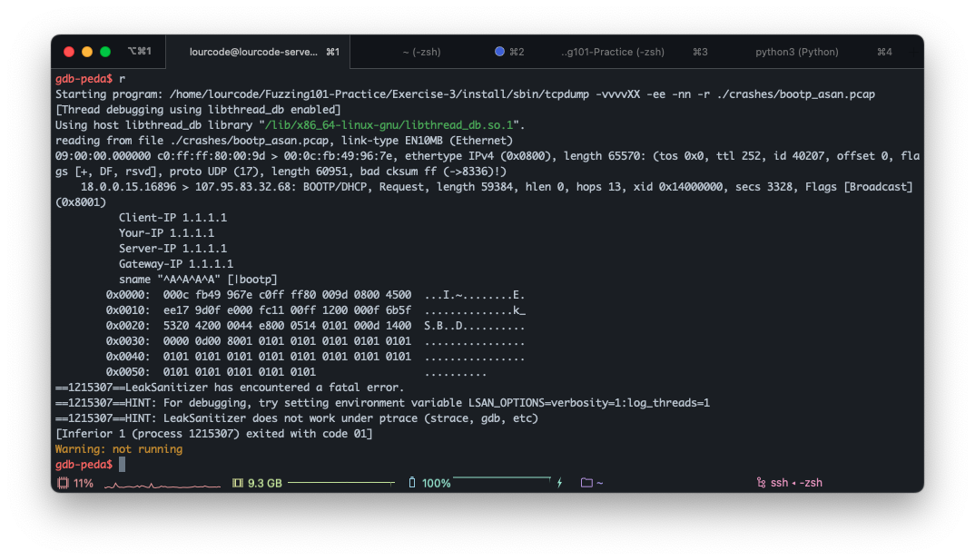975x560 pixels.
Task: Click the yellow minimize window button
Action: point(87,52)
